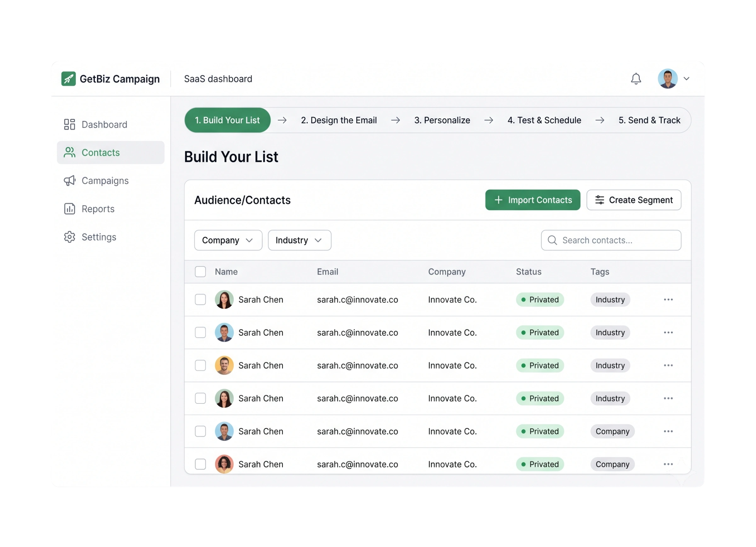
Task: Click the Privated status in first row
Action: coord(540,300)
